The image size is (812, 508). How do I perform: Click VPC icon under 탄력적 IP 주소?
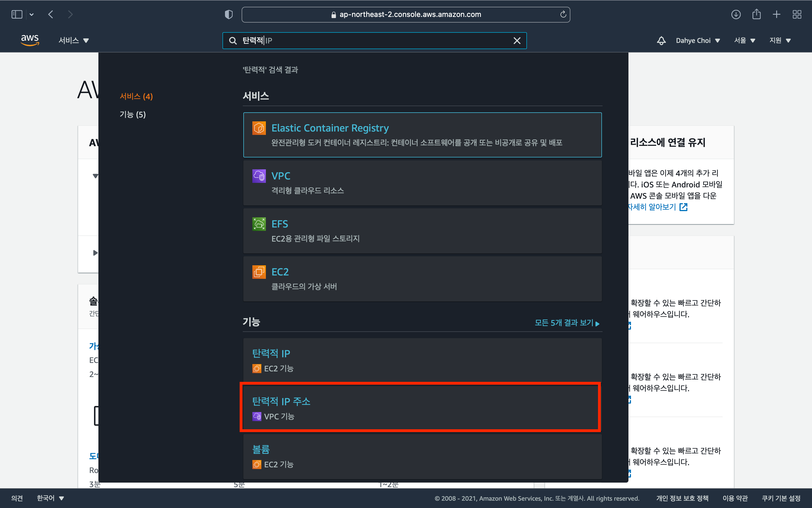pos(257,417)
